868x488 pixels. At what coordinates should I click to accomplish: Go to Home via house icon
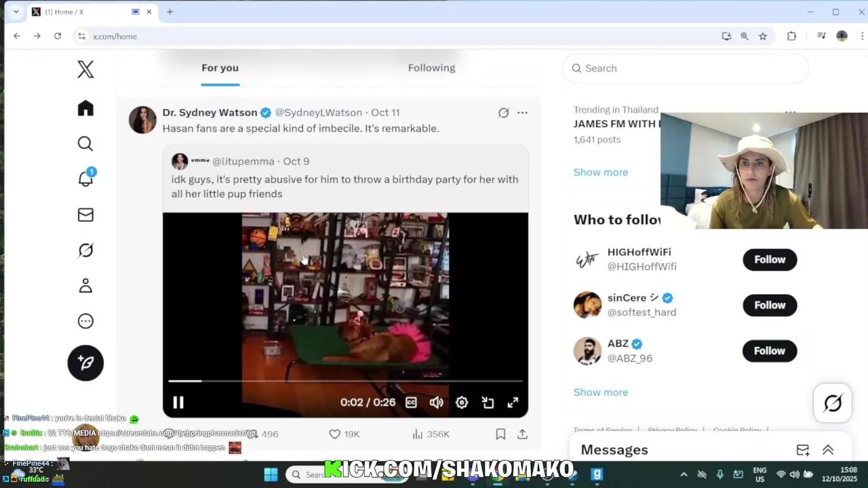point(85,108)
